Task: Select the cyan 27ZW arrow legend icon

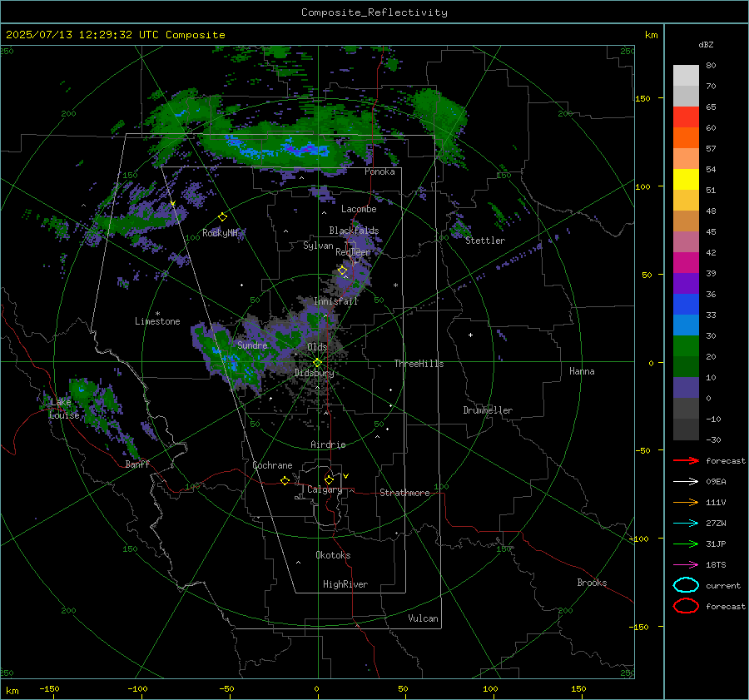Action: coord(686,524)
